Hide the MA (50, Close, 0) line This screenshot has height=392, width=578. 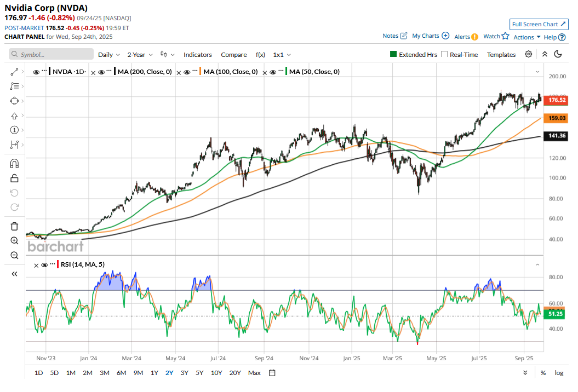(x=273, y=72)
